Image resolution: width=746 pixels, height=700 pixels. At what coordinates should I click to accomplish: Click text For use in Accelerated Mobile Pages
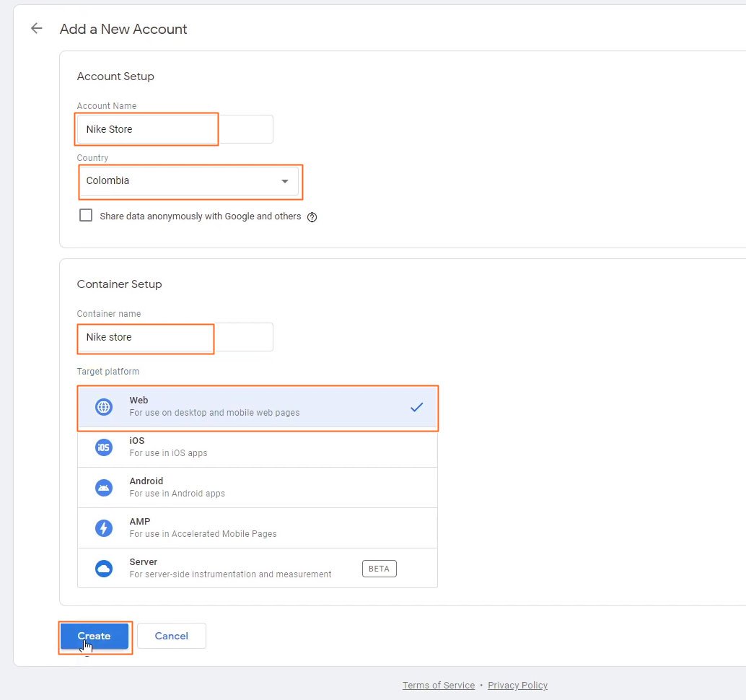(203, 534)
